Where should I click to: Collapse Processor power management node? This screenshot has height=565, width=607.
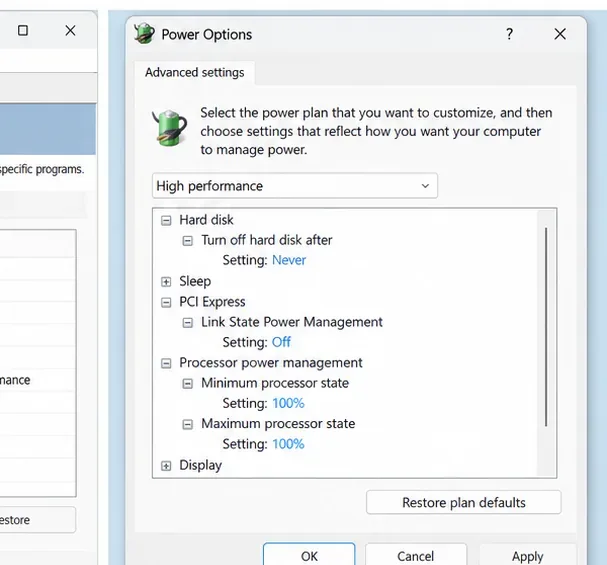(166, 363)
